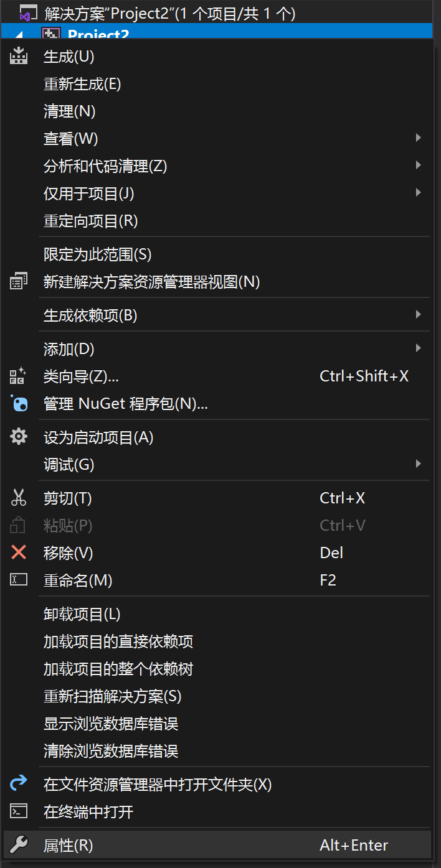Open new Solution Explorer view via its icon

[x=19, y=280]
